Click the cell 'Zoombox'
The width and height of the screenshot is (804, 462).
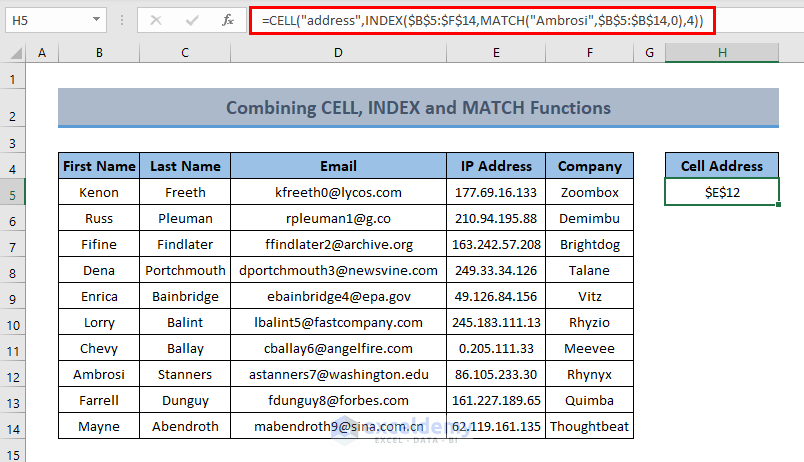(590, 192)
